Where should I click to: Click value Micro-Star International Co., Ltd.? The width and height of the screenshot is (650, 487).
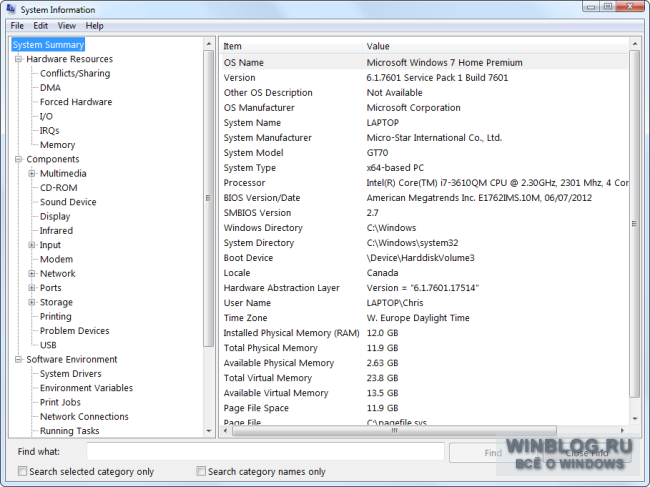[434, 138]
